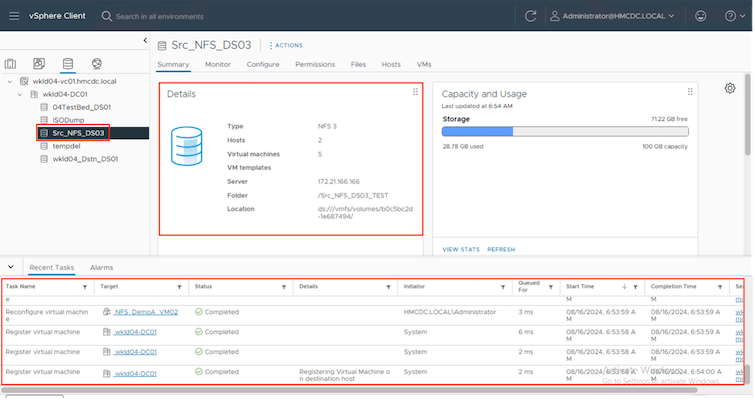Open the Help menu dropdown
This screenshot has height=400, width=755.
733,16
